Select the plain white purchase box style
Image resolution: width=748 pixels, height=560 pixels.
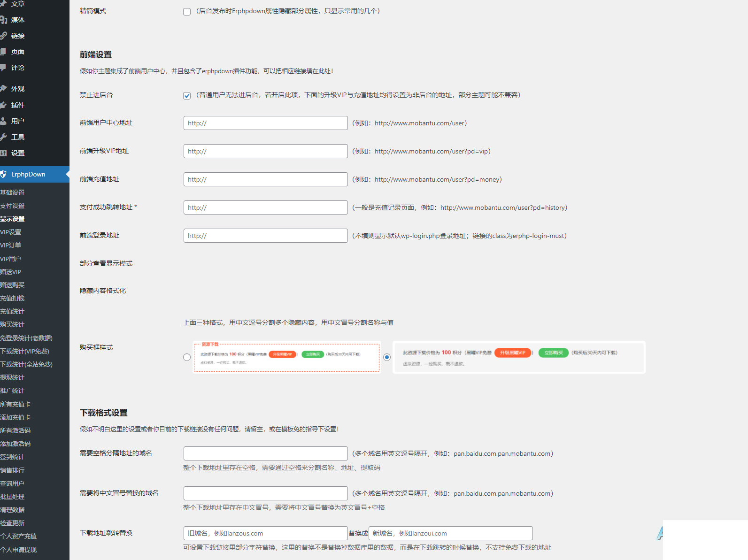(387, 357)
